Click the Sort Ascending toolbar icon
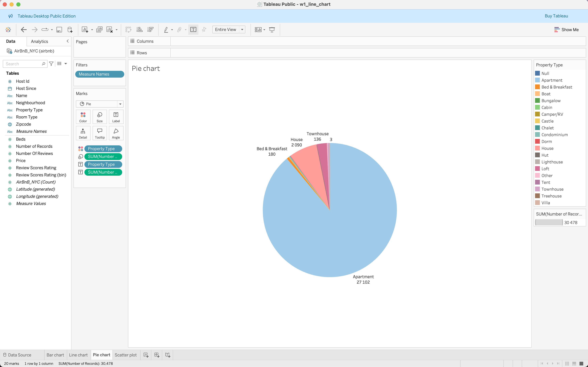Image resolution: width=588 pixels, height=367 pixels. 140,30
